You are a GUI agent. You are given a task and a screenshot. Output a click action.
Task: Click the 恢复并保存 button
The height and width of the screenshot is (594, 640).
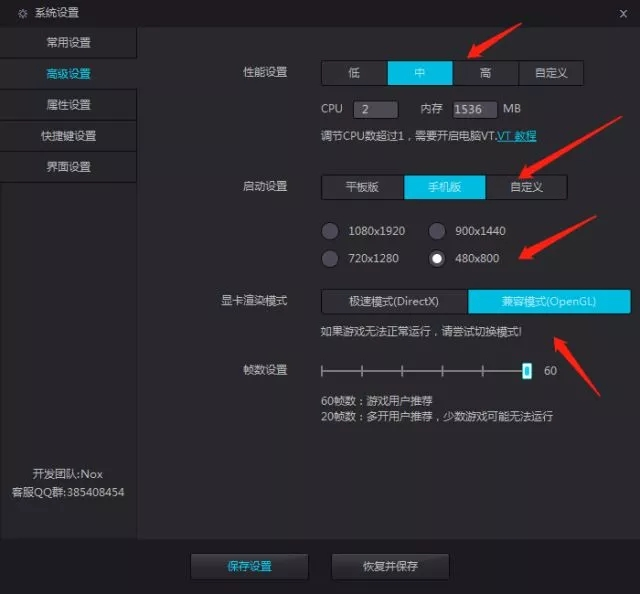click(x=390, y=566)
